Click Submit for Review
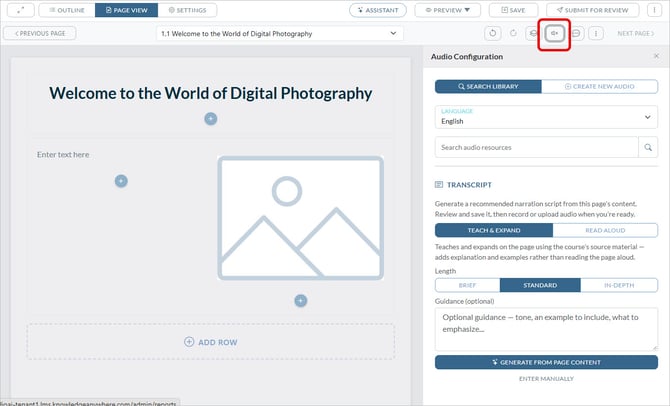The image size is (670, 406). 592,10
